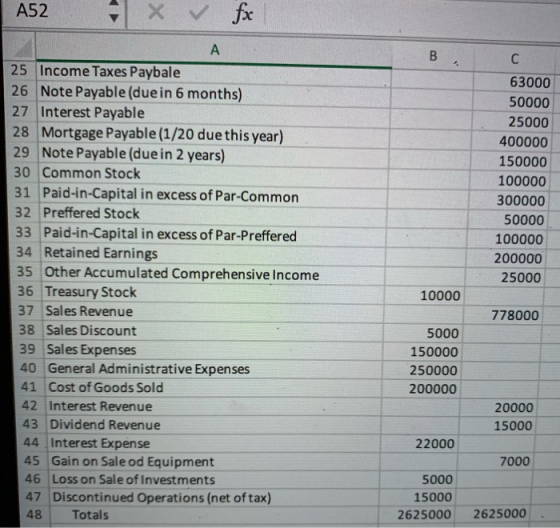The image size is (560, 528).
Task: Select column B header
Action: (433, 56)
